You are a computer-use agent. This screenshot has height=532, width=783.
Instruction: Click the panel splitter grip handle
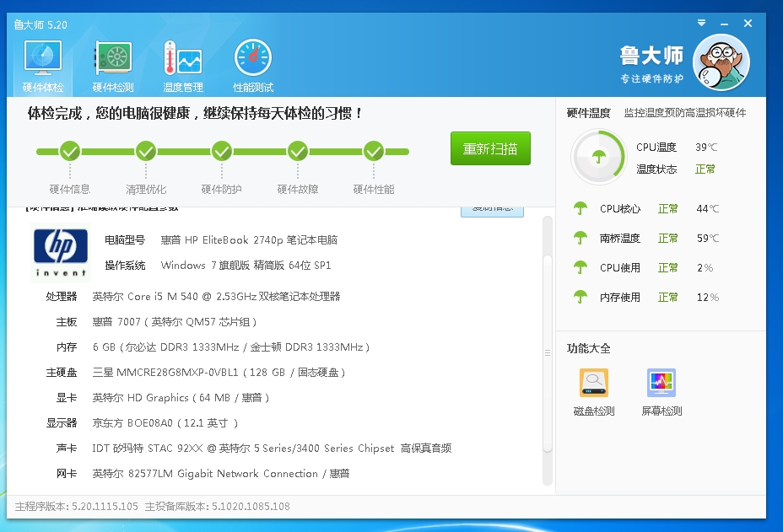click(548, 352)
